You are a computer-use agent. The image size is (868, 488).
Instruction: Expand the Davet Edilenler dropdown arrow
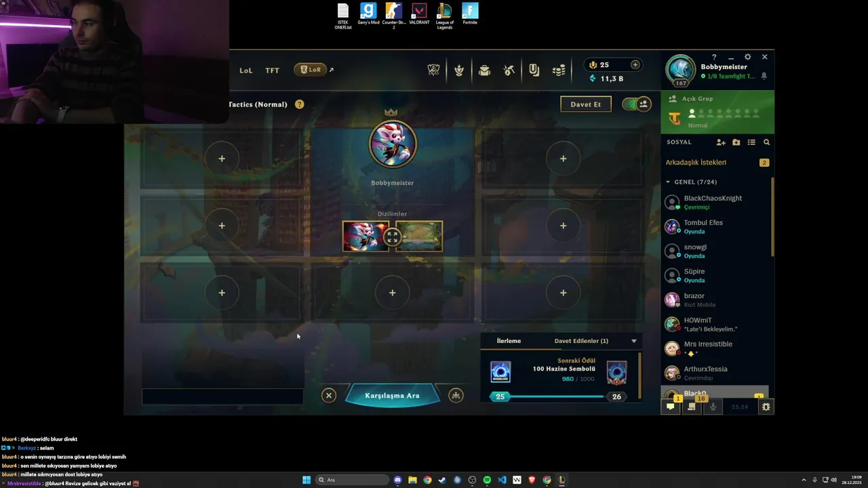(634, 341)
